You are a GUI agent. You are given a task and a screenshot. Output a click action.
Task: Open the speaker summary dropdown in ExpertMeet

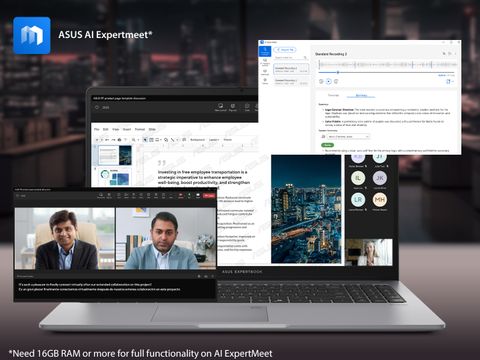[348, 136]
